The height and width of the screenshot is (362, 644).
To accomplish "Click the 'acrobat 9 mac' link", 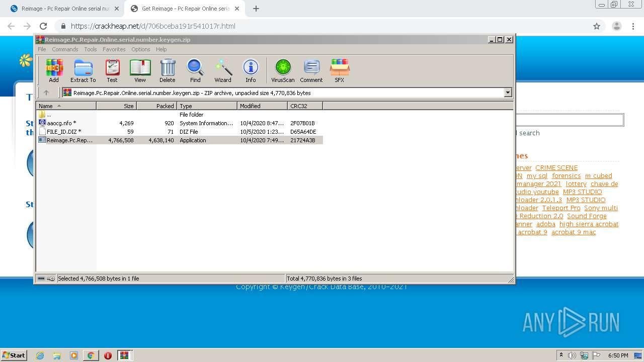I will 574,232.
